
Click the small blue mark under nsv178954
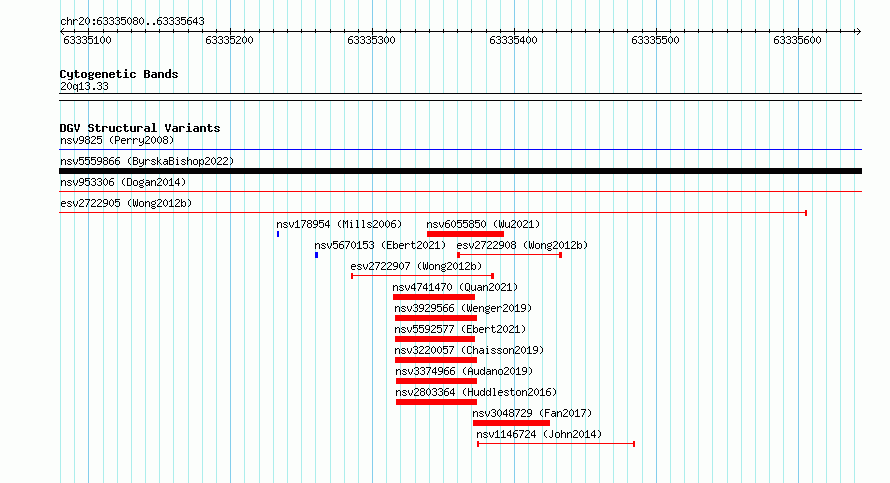(278, 234)
